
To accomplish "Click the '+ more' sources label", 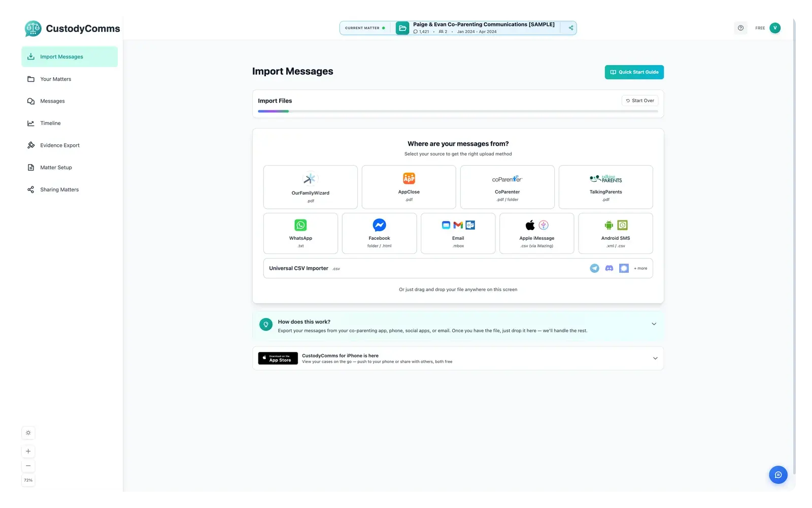I will click(x=640, y=268).
